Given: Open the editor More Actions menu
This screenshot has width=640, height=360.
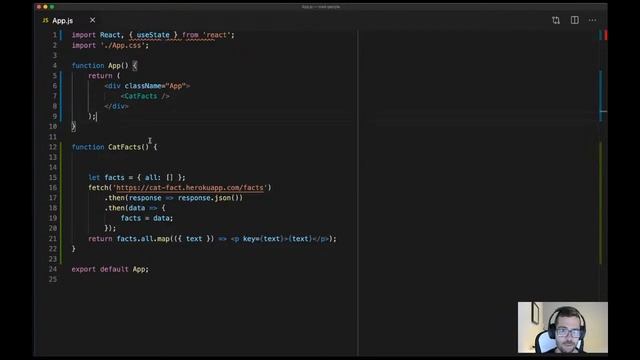Looking at the screenshot, I should (x=592, y=20).
